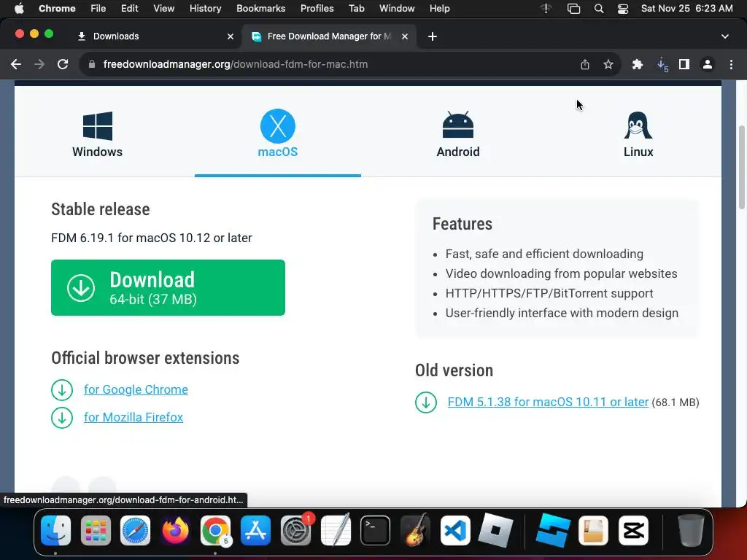
Task: Launch Visual Studio Code from the Dock
Action: (455, 530)
